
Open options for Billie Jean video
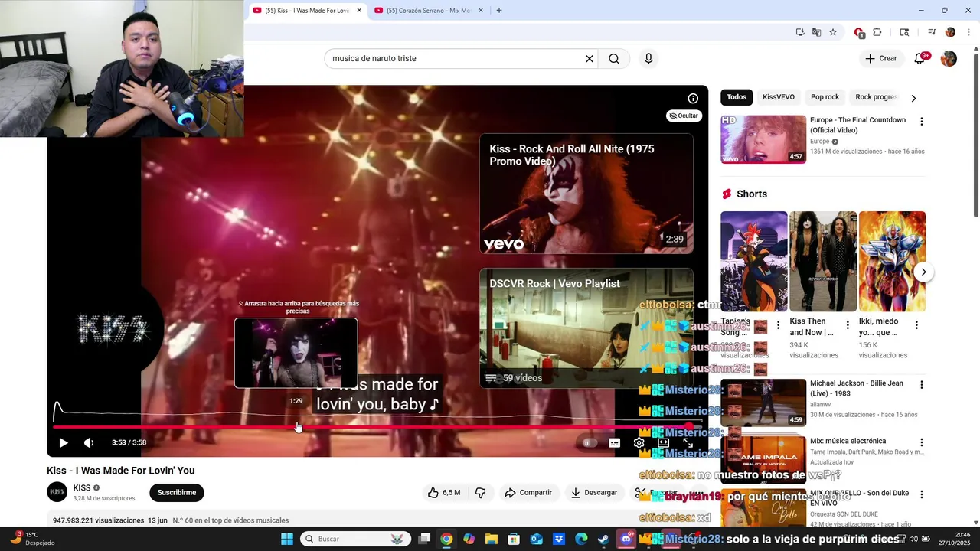point(922,385)
